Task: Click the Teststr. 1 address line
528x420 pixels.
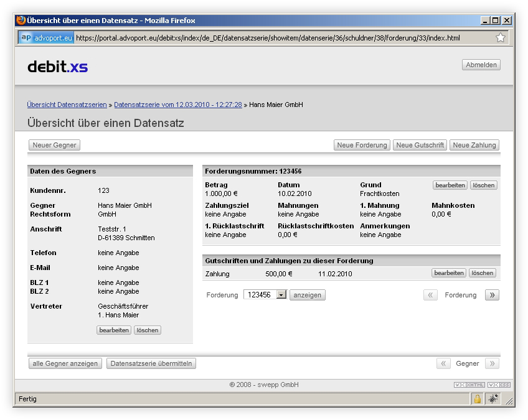Action: pyautogui.click(x=112, y=229)
